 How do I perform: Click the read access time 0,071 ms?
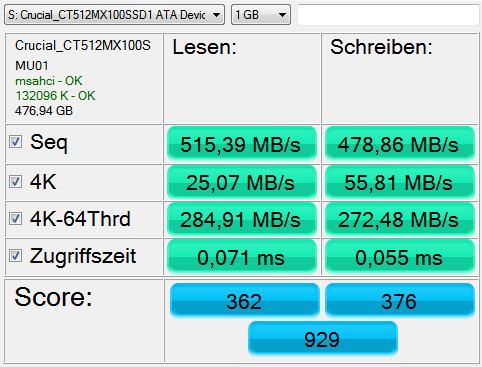242,257
